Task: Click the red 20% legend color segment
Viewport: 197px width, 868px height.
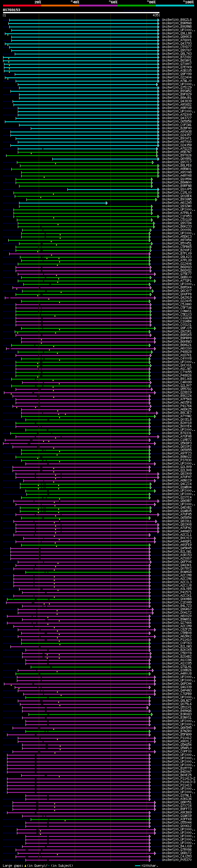Action: [22, 6]
